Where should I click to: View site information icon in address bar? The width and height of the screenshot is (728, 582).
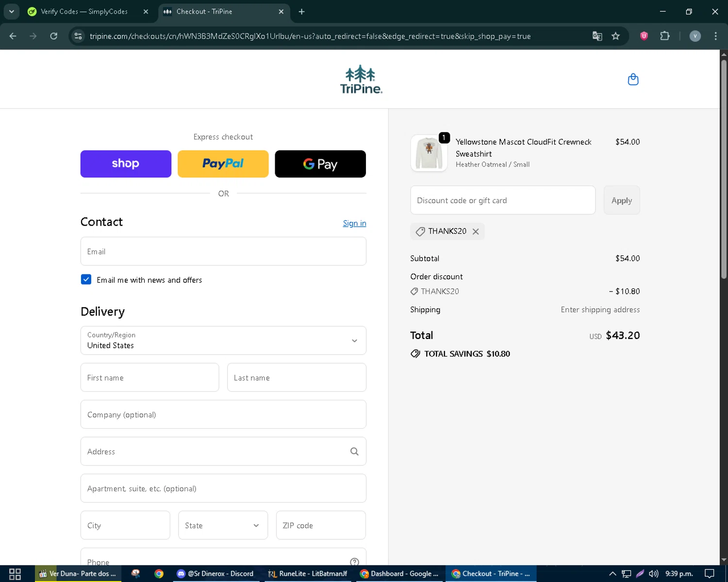78,36
